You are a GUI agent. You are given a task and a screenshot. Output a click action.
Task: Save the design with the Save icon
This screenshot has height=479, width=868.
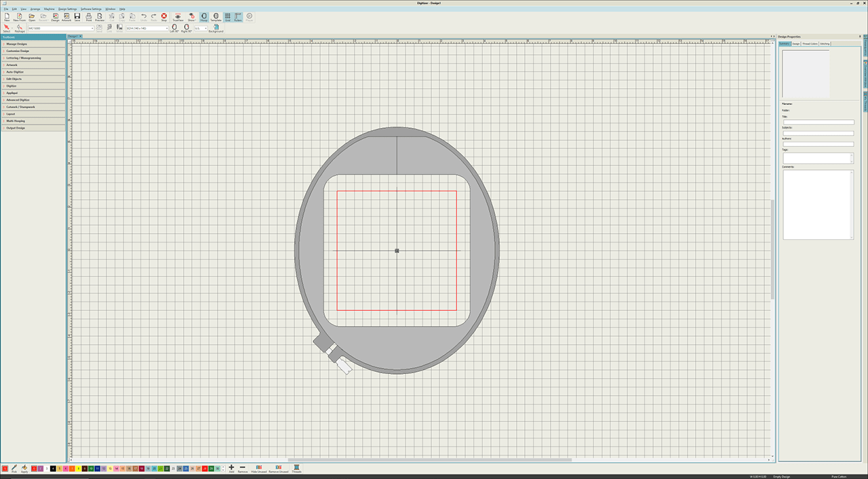77,17
